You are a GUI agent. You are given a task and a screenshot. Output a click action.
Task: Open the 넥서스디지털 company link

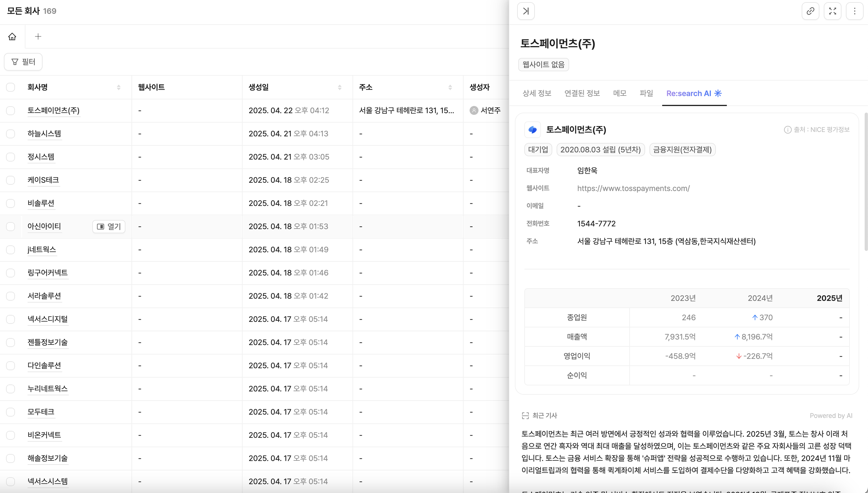coord(48,319)
